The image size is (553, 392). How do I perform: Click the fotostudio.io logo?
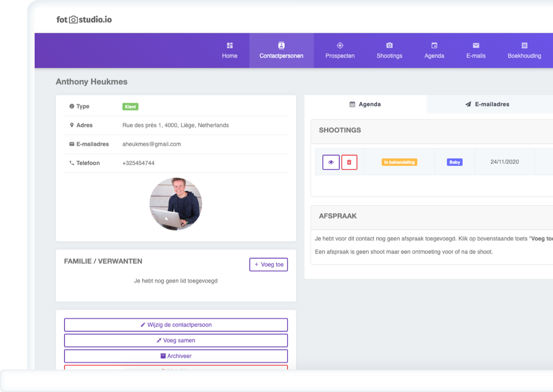pos(84,20)
